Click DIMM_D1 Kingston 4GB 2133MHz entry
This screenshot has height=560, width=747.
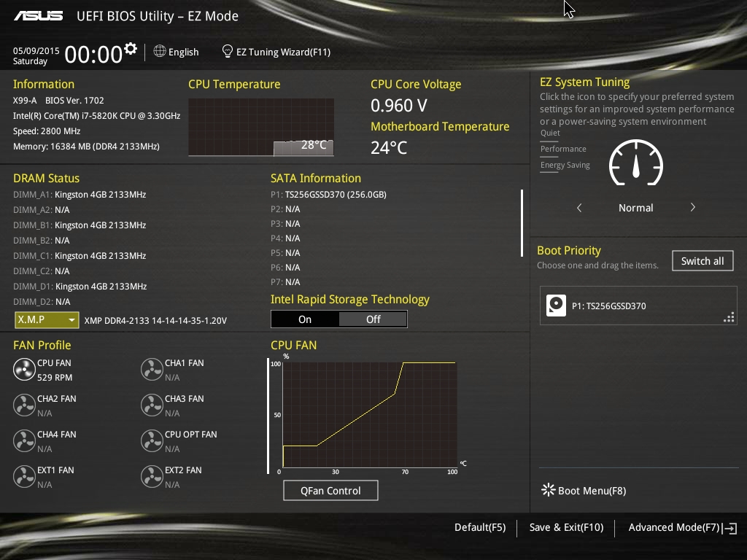[80, 286]
